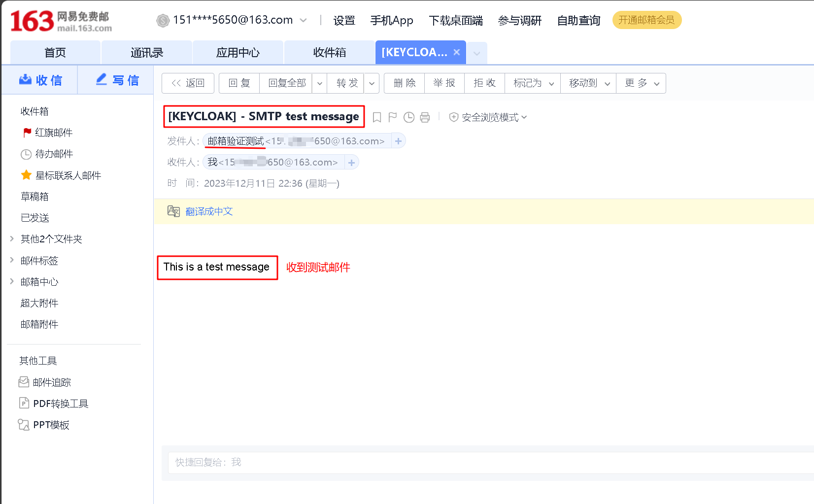The width and height of the screenshot is (814, 504).
Task: Open the account dropdown next to 151****5650@163.com
Action: pyautogui.click(x=304, y=20)
